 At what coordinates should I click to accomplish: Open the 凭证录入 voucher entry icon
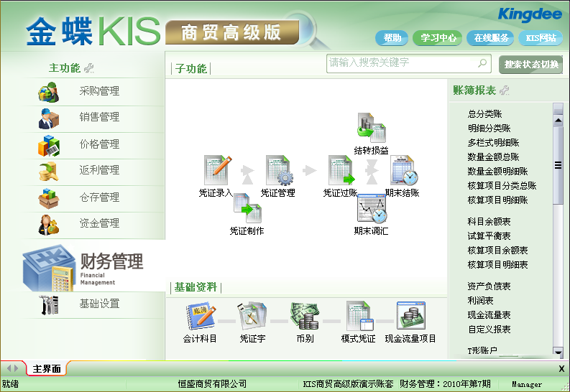click(216, 172)
